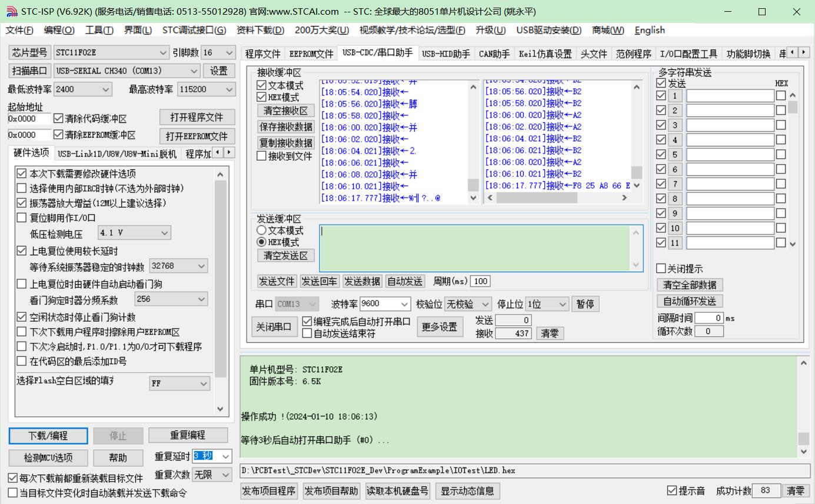Image resolution: width=815 pixels, height=504 pixels.
Task: Click the 下载/编程 button
Action: tap(48, 436)
